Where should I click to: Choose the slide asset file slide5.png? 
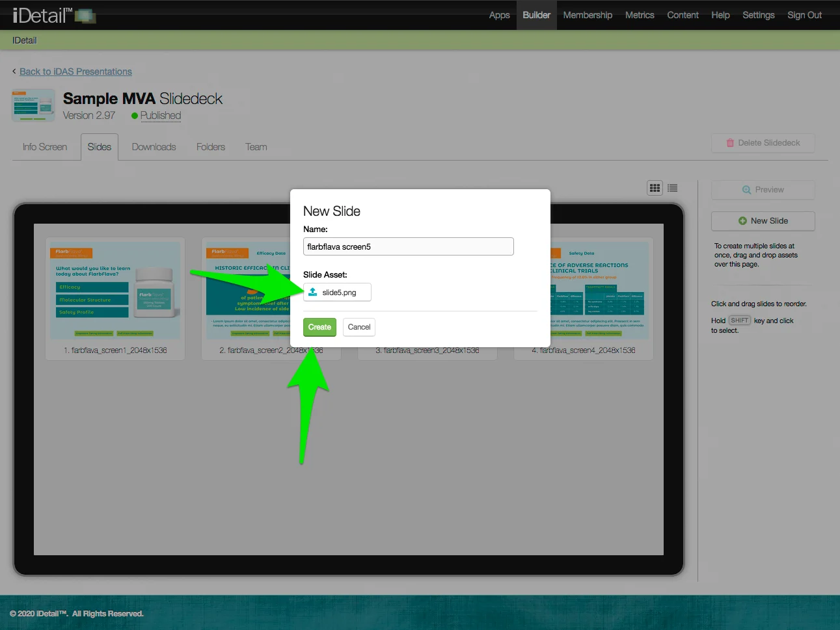tap(337, 293)
